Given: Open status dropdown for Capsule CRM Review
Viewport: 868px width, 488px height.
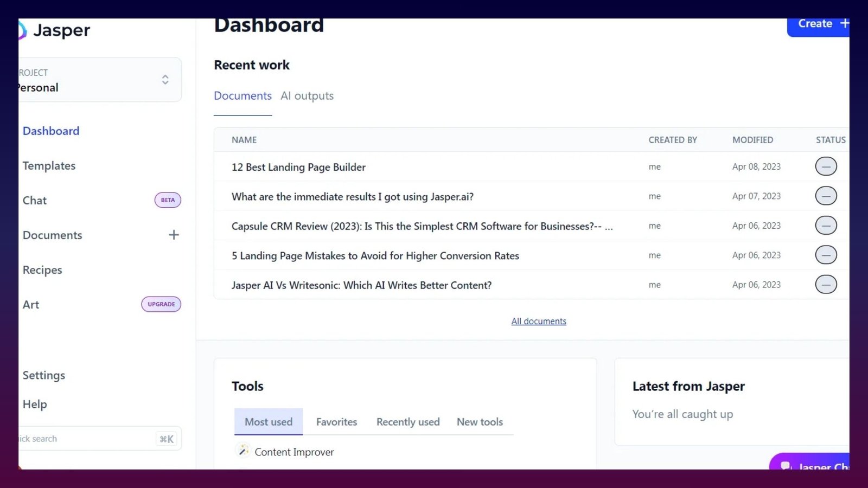Looking at the screenshot, I should coord(826,225).
